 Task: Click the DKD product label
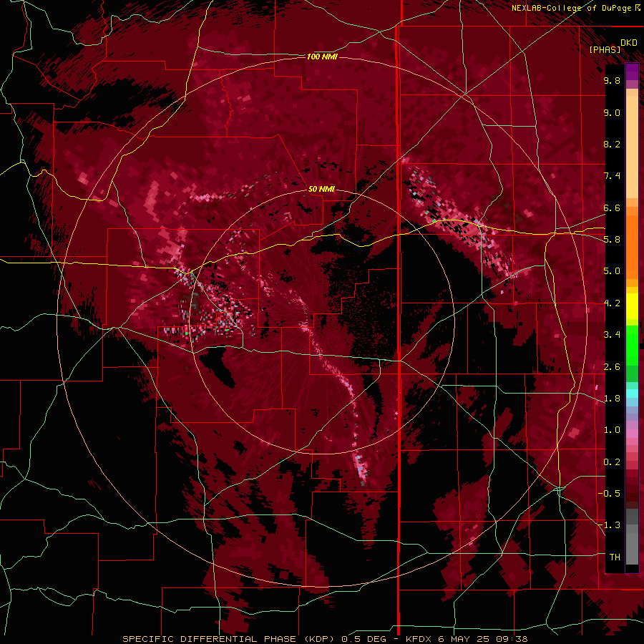click(x=628, y=43)
